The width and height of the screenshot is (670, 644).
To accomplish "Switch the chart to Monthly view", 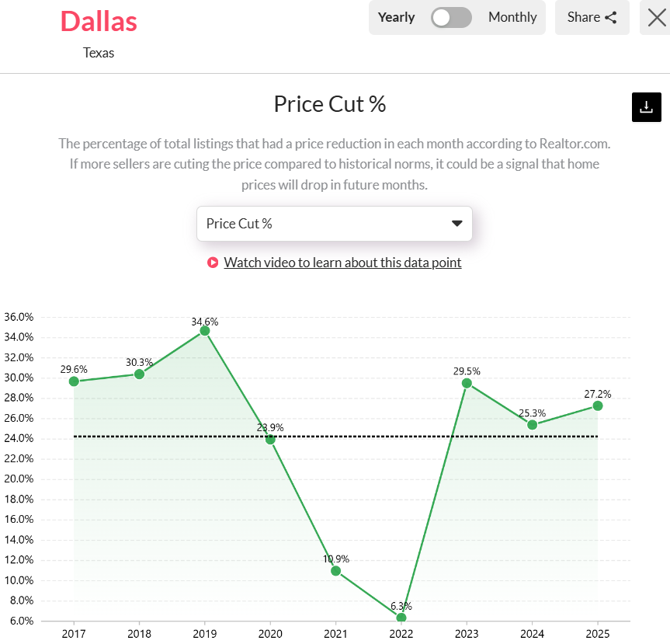I will click(x=512, y=17).
